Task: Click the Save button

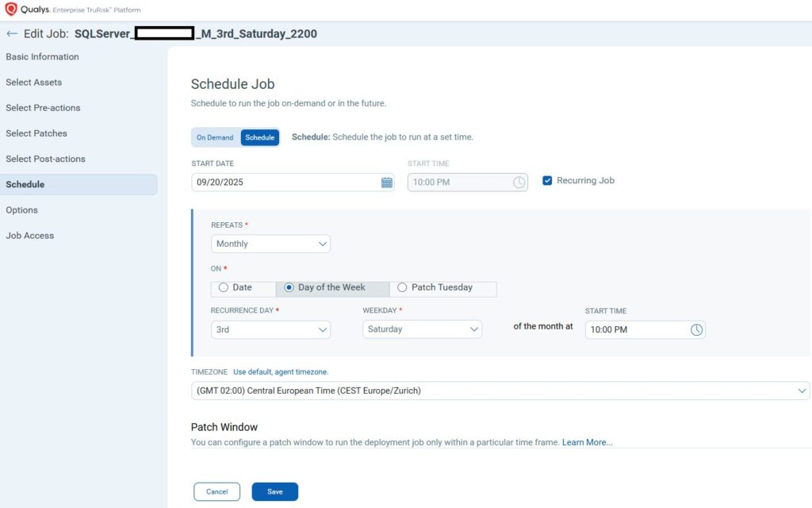Action: (x=274, y=492)
